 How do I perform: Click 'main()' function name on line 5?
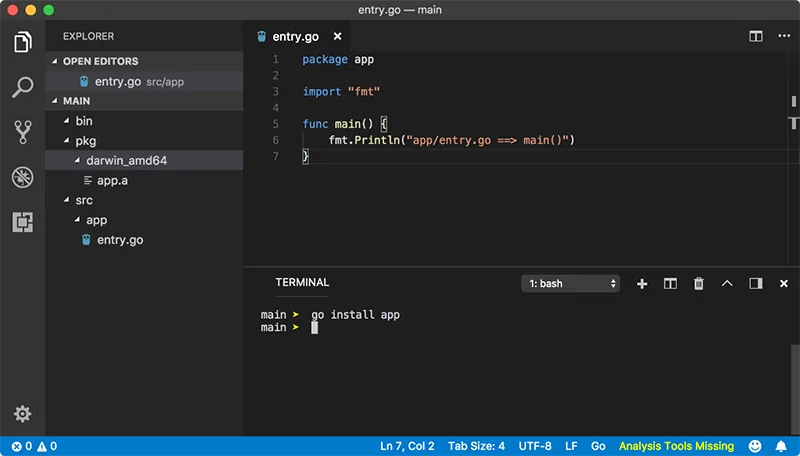tap(354, 124)
